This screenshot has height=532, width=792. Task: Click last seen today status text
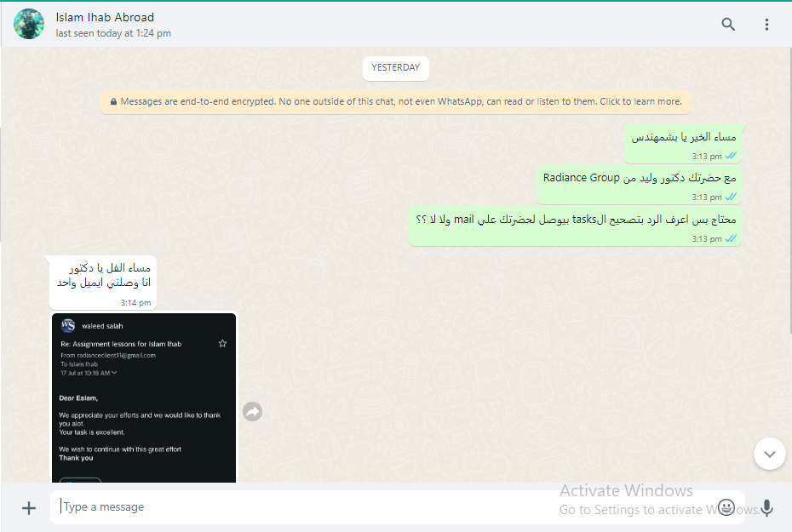113,33
